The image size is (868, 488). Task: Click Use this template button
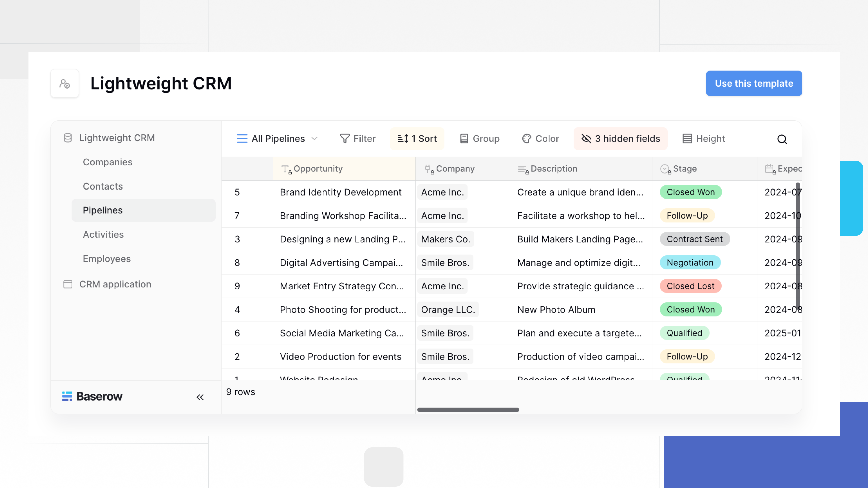[754, 83]
